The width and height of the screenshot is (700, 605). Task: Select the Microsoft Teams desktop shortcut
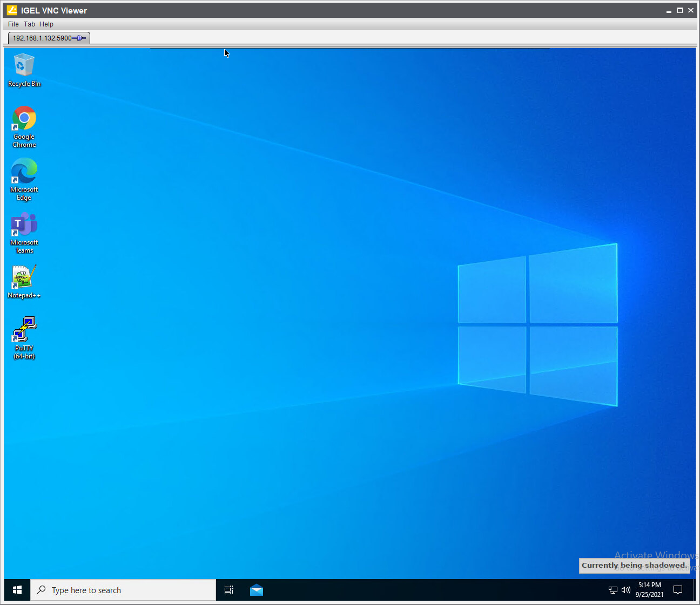[x=24, y=232]
